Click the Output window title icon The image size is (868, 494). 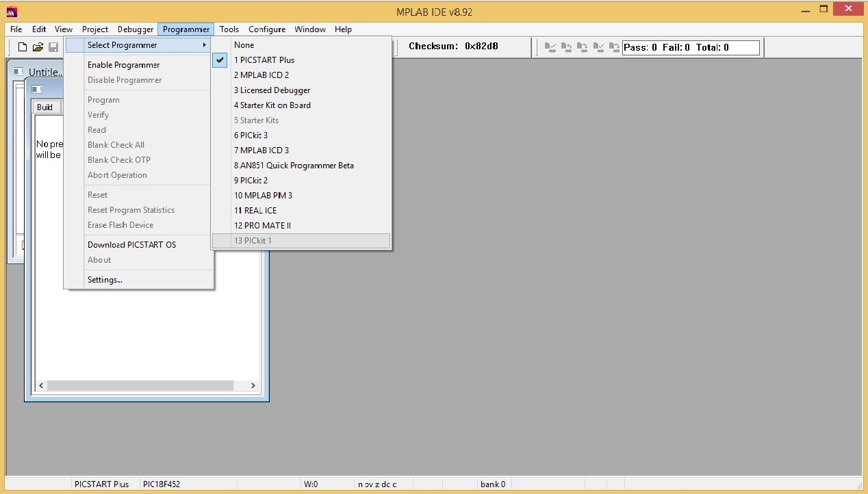pyautogui.click(x=37, y=90)
